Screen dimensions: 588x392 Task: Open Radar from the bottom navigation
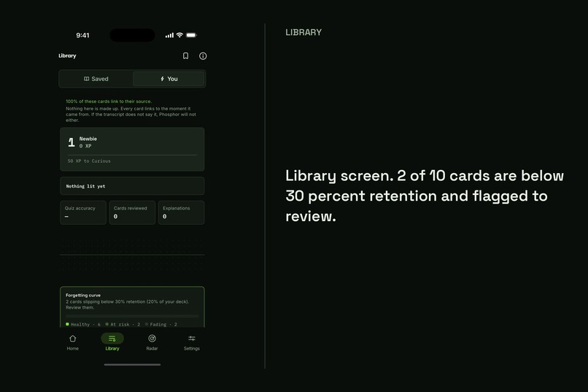point(152,343)
